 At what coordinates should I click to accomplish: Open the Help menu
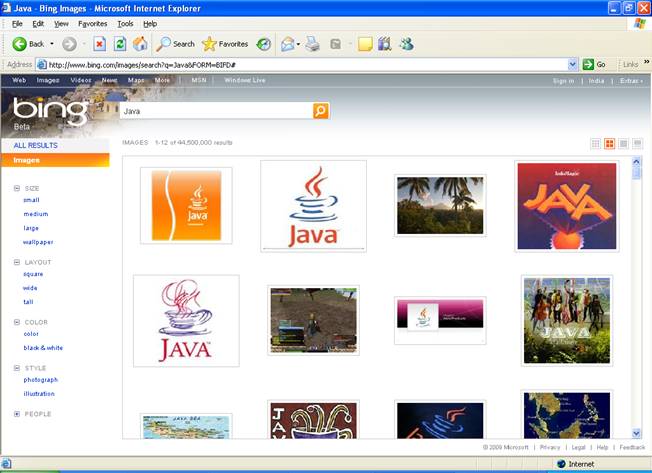coord(150,24)
